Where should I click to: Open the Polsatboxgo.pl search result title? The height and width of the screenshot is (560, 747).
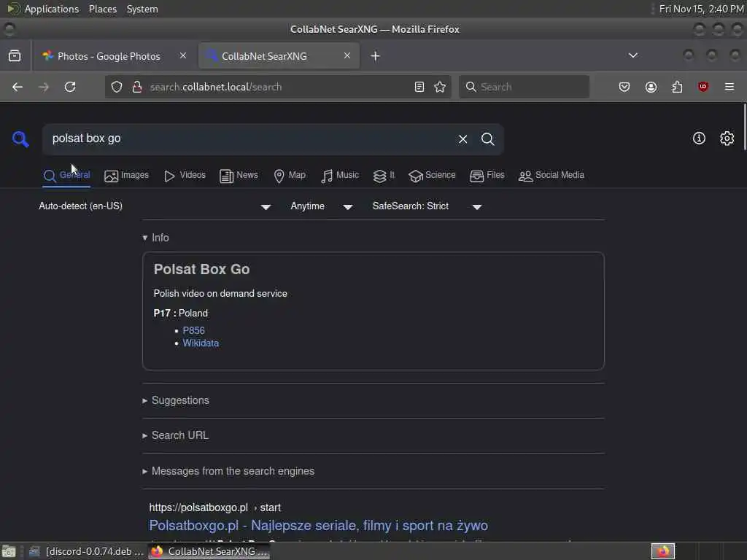pyautogui.click(x=318, y=525)
